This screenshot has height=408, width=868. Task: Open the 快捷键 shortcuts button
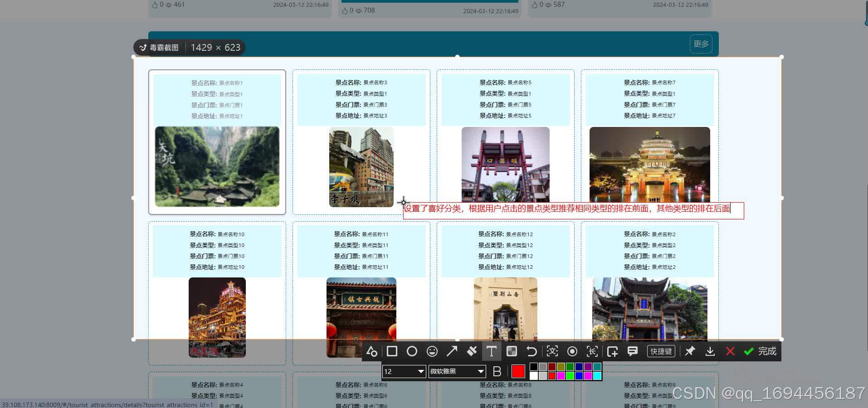click(661, 351)
